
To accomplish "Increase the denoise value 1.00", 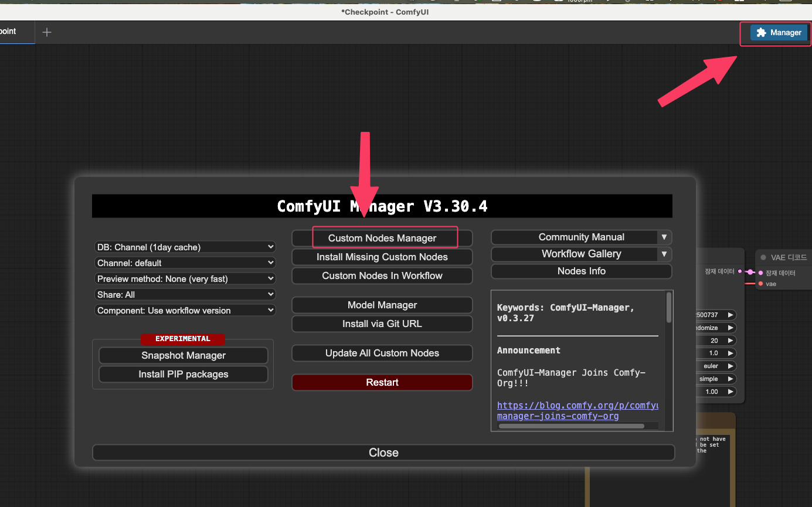I will click(730, 392).
